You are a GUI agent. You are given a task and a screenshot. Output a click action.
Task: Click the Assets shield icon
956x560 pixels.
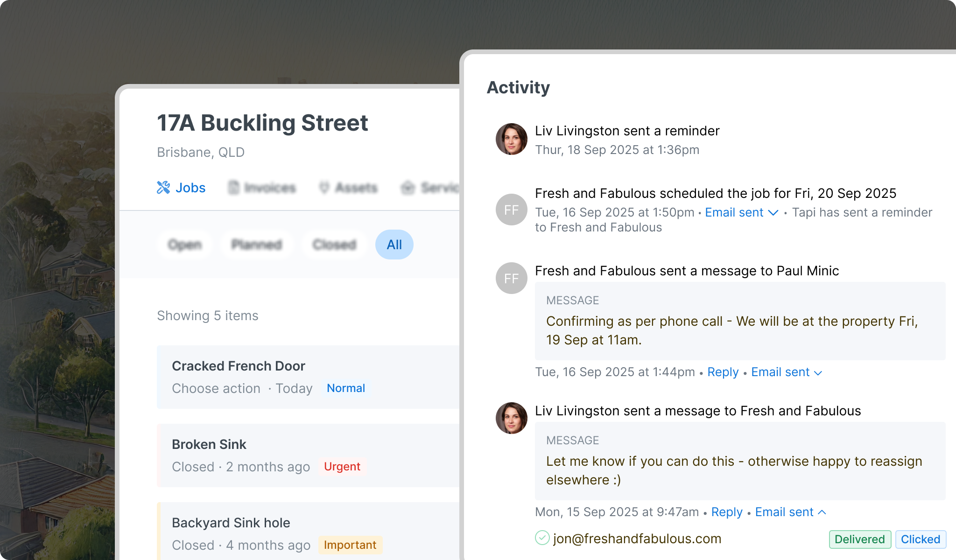click(324, 188)
